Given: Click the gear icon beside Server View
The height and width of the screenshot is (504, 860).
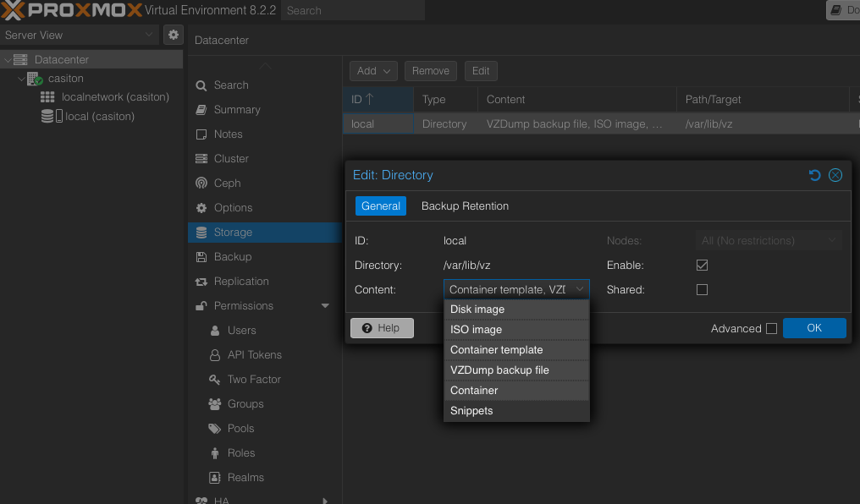Looking at the screenshot, I should pyautogui.click(x=174, y=35).
